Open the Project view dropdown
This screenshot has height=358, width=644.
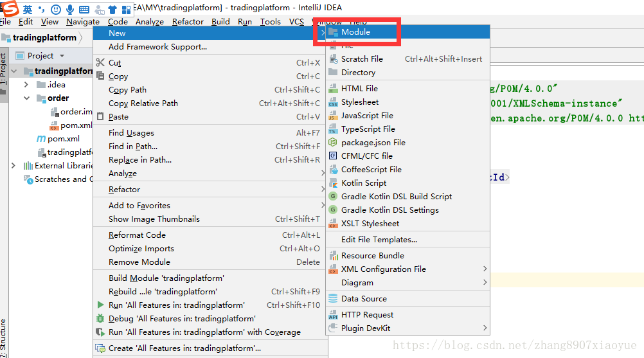coord(62,56)
